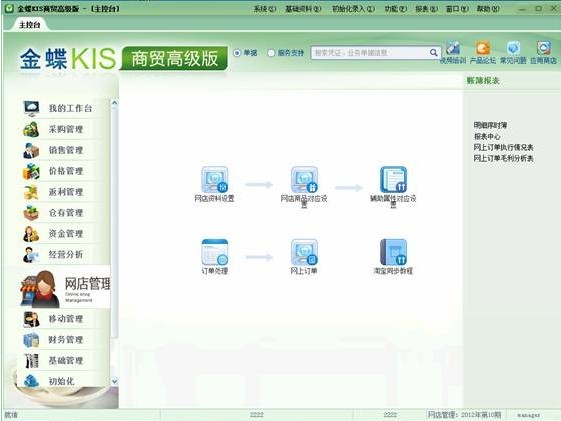Open the 订单处理 icon
Viewport: 561px width, 421px height.
(x=215, y=253)
